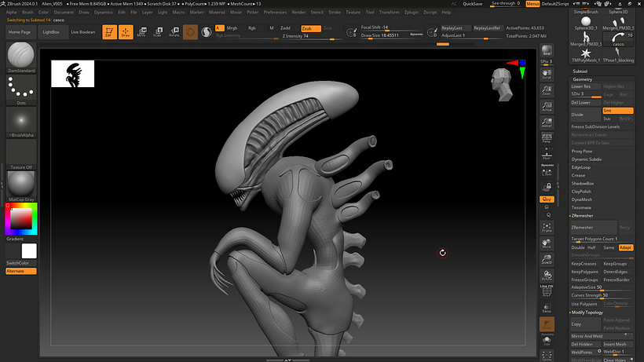The width and height of the screenshot is (644, 362).
Task: Open the Transform menu
Action: tap(389, 13)
